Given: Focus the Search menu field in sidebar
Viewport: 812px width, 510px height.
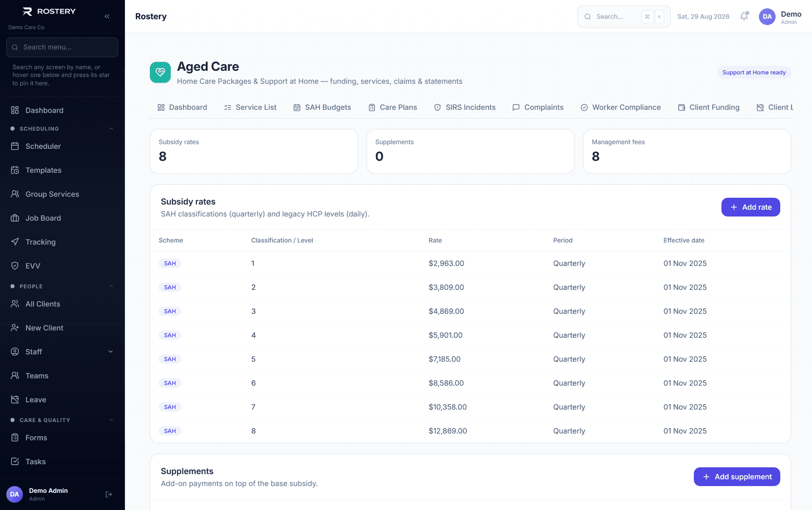Looking at the screenshot, I should pos(62,47).
